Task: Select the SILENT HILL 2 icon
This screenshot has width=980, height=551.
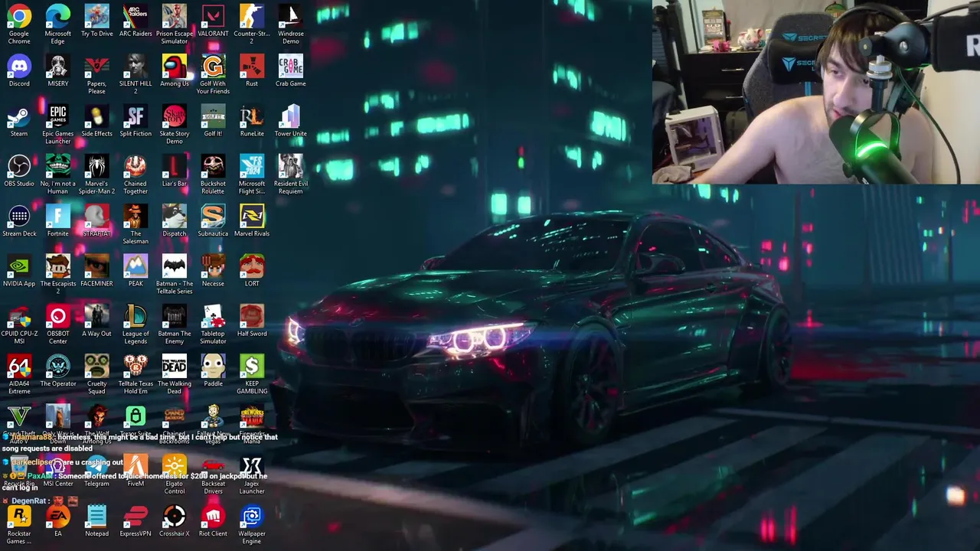Action: coord(136,66)
